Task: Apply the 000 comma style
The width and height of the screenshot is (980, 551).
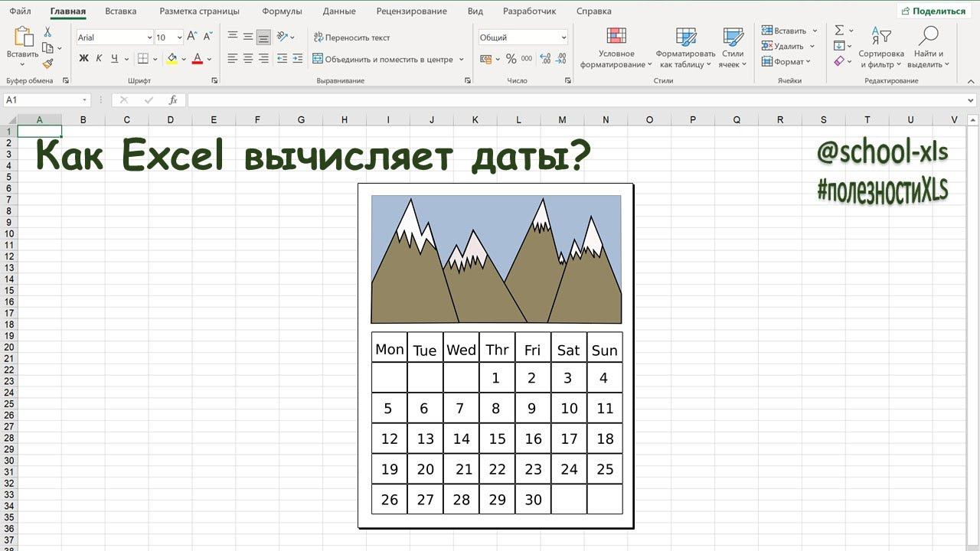Action: (x=527, y=58)
